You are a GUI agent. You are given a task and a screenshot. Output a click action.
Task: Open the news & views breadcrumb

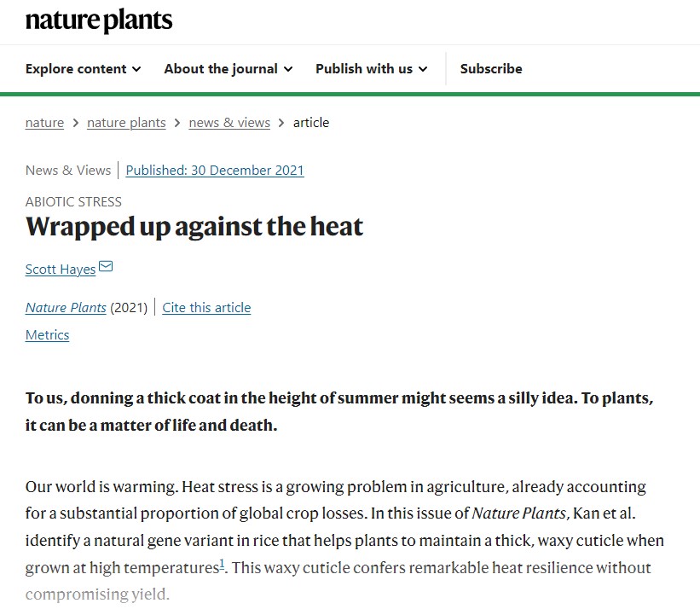[x=229, y=123]
